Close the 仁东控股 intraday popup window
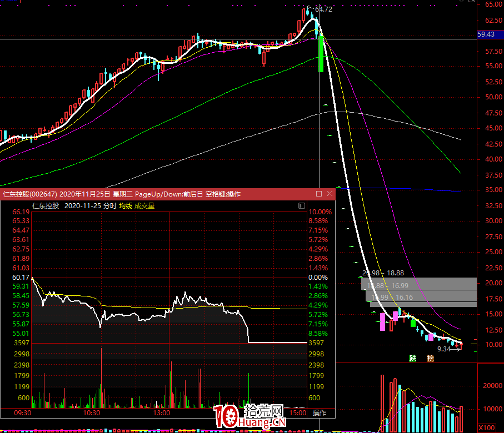 tap(330, 194)
